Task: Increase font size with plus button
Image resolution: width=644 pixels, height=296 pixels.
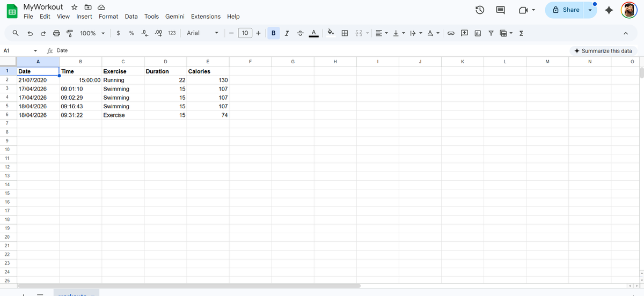Action: click(x=259, y=33)
